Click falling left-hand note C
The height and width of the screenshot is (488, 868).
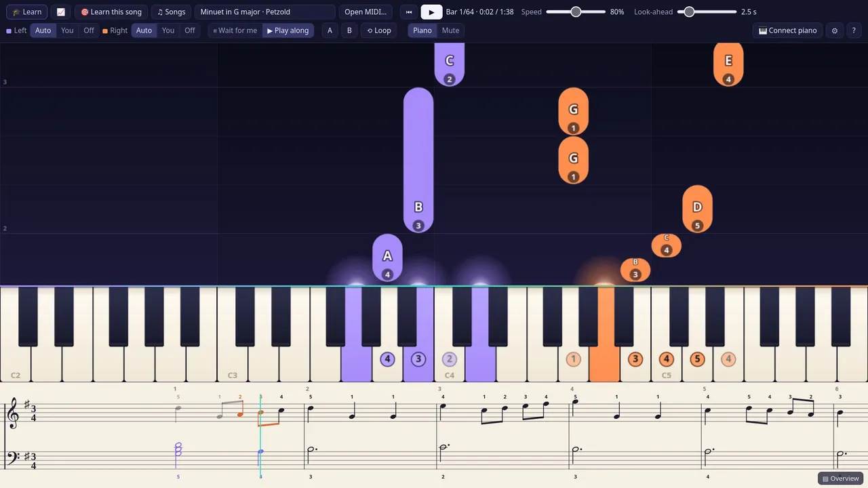point(450,64)
